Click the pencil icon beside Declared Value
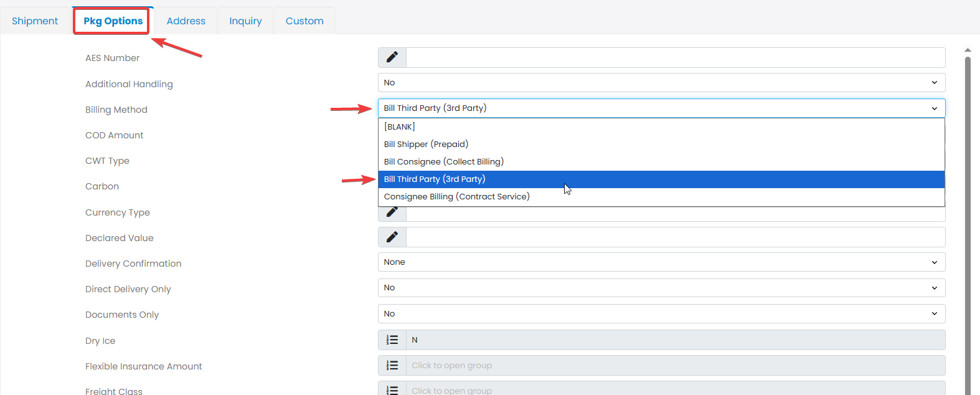The image size is (980, 395). [x=392, y=237]
